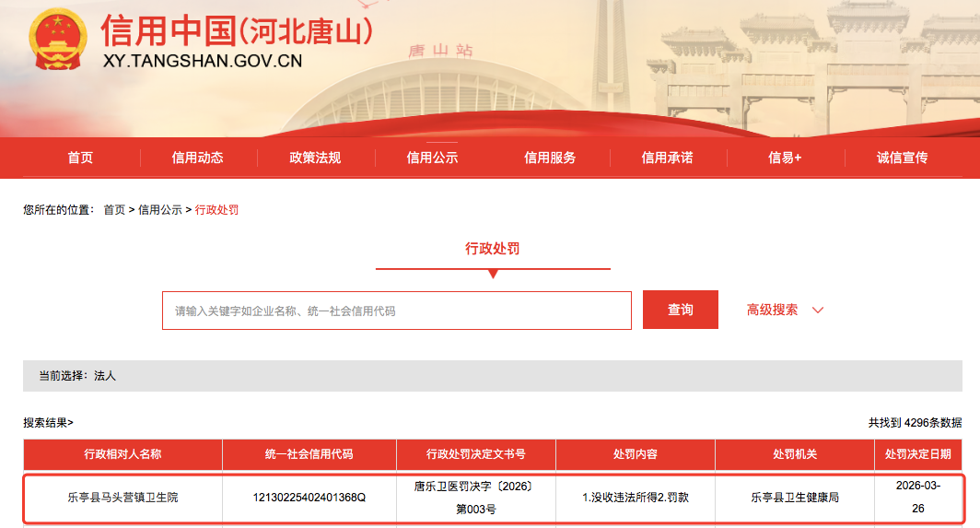This screenshot has width=980, height=528.
Task: Focus the enterprise name search input field
Action: pyautogui.click(x=396, y=311)
